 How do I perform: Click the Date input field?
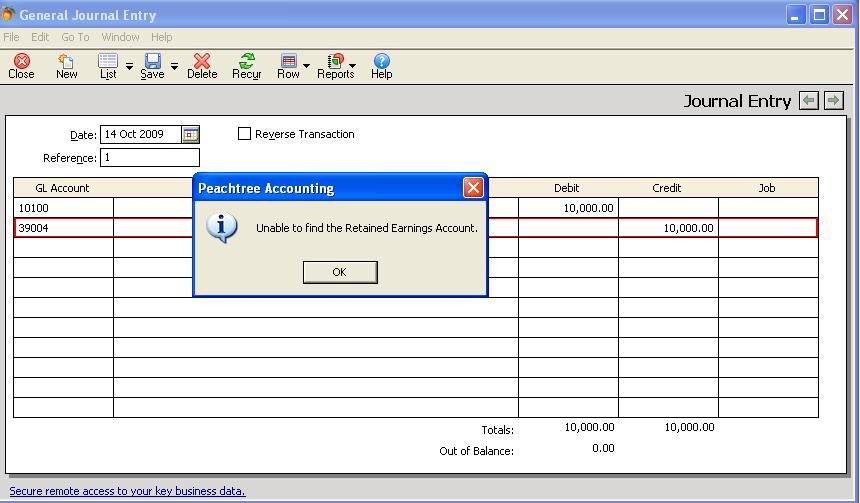pyautogui.click(x=141, y=134)
